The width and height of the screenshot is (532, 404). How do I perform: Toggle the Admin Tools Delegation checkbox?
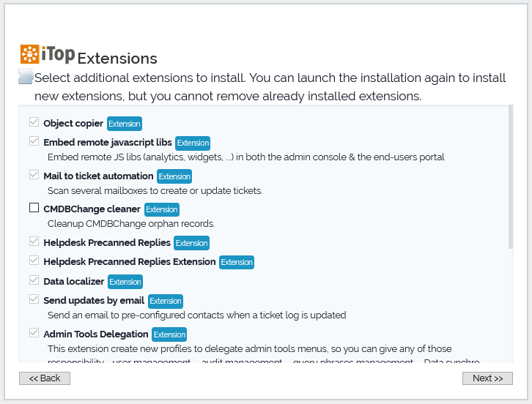tap(34, 333)
